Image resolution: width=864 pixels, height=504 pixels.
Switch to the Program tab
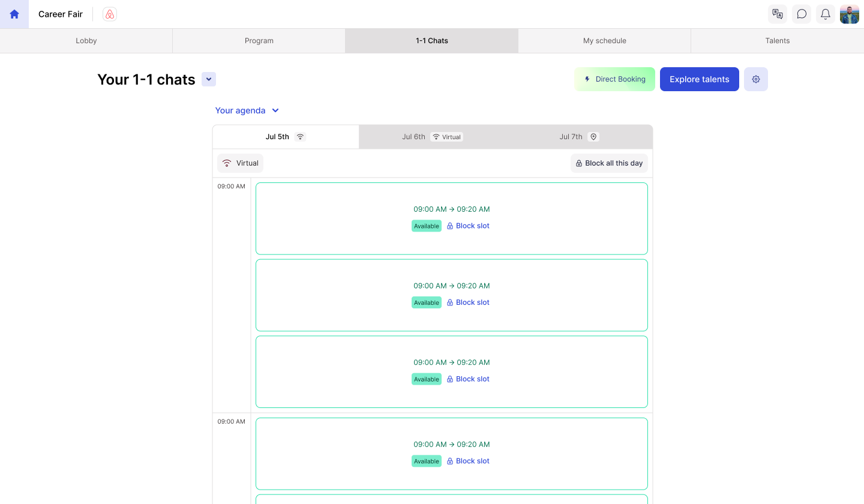tap(259, 41)
